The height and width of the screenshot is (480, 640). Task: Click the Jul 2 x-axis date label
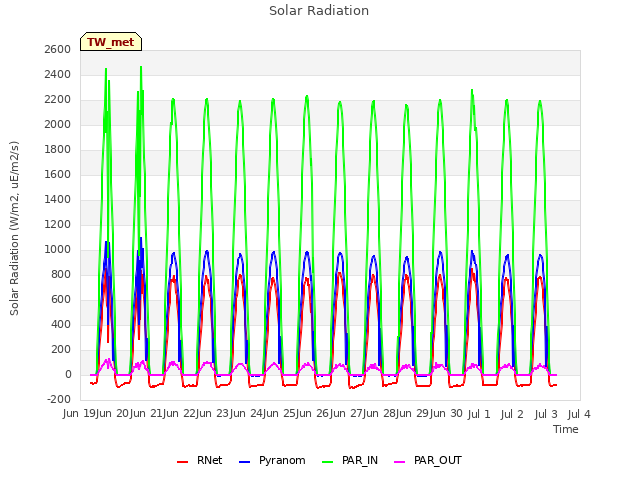pos(512,414)
